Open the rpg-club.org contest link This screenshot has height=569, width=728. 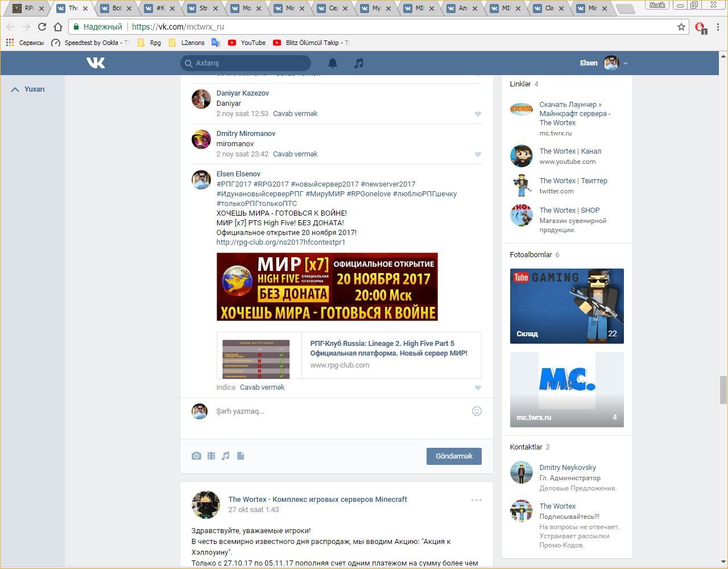(x=281, y=242)
